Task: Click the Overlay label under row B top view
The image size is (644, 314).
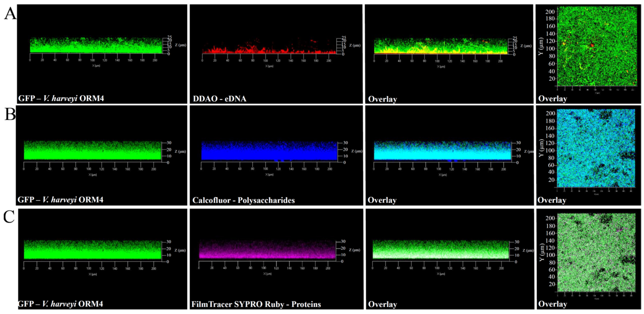Action: tap(552, 200)
